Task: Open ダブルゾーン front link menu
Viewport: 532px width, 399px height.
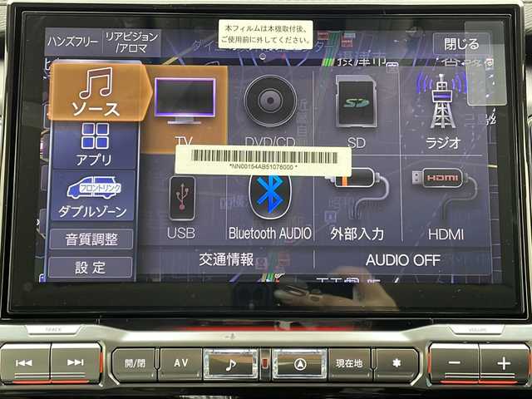Action: click(93, 196)
